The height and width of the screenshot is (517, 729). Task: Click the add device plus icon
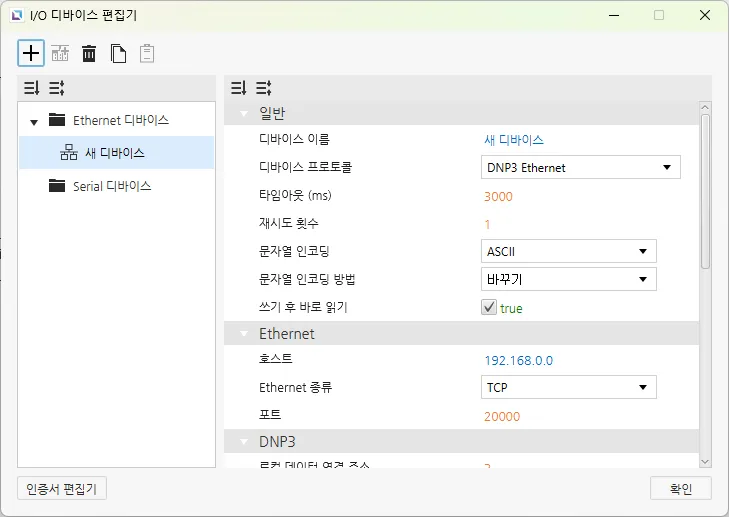click(31, 53)
